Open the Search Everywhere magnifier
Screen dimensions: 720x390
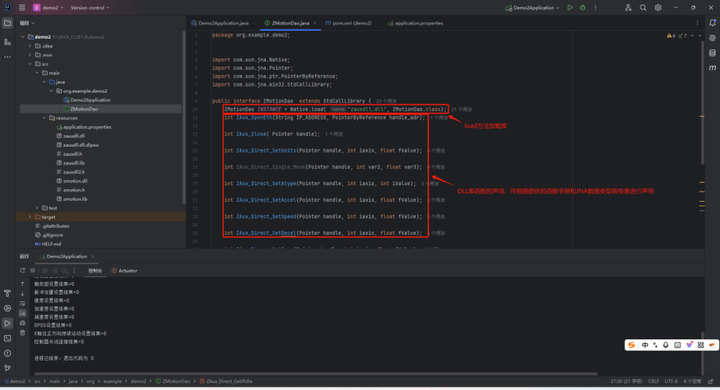click(x=643, y=7)
